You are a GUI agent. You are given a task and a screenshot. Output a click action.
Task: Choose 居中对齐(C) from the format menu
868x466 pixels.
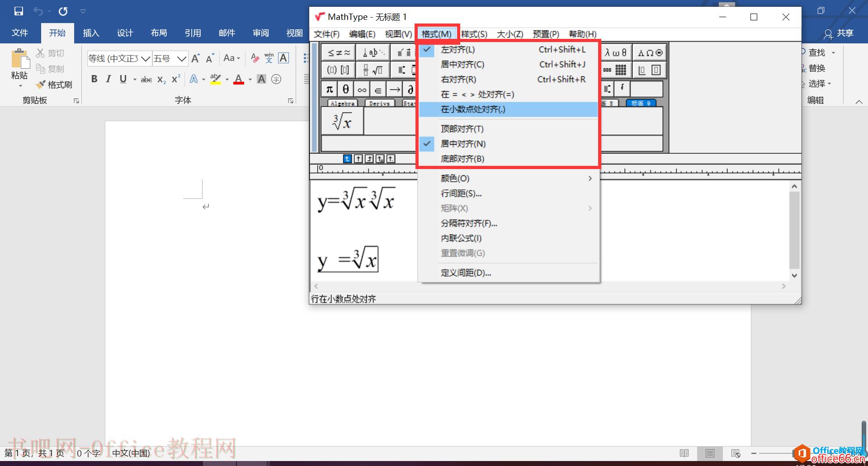tap(509, 65)
